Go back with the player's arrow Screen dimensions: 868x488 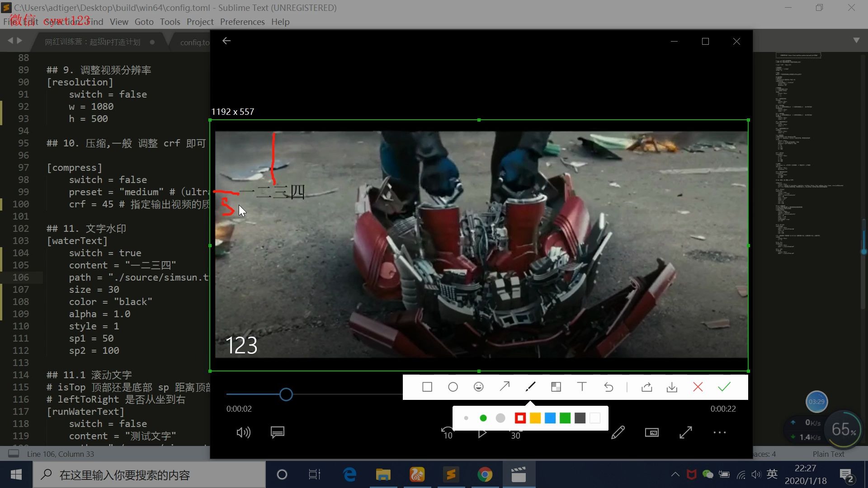(226, 41)
